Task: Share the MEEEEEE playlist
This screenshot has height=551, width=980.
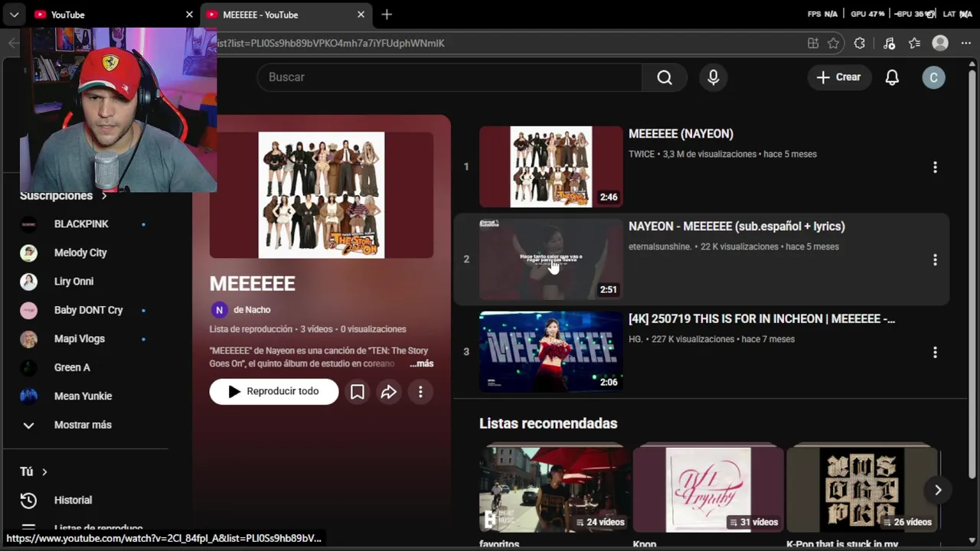Action: [389, 392]
